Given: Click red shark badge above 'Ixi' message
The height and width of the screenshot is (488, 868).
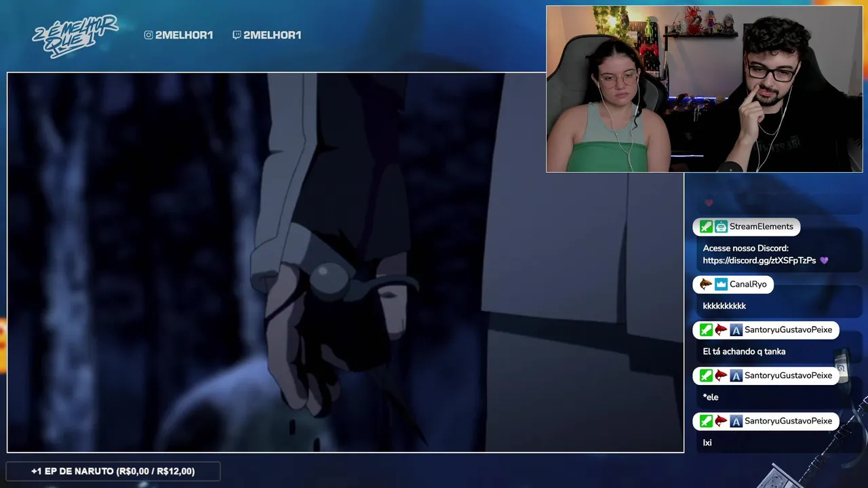Looking at the screenshot, I should [x=721, y=421].
